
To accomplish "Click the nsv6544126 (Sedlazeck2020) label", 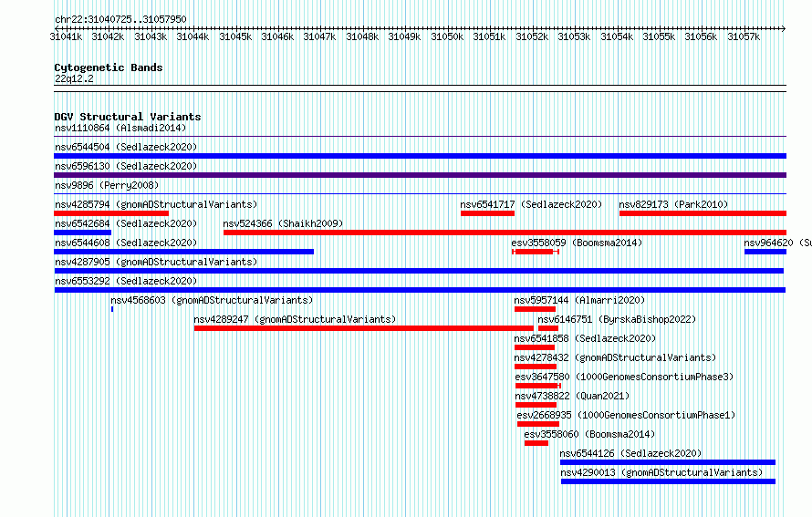I will (630, 453).
